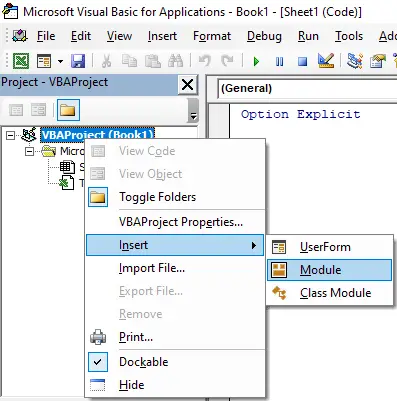
Task: Open the (General) object dropdown
Action: 307,88
